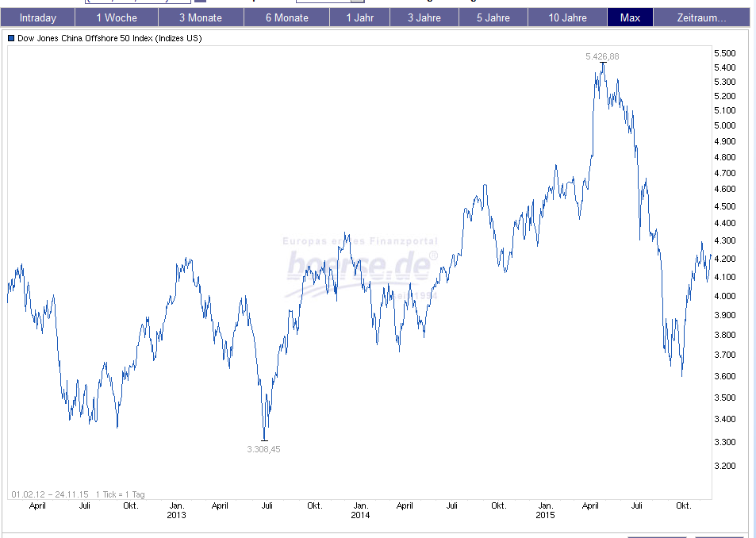Image resolution: width=756 pixels, height=538 pixels.
Task: Click the date range text 01.02.12 – 24.11.15
Action: (50, 494)
